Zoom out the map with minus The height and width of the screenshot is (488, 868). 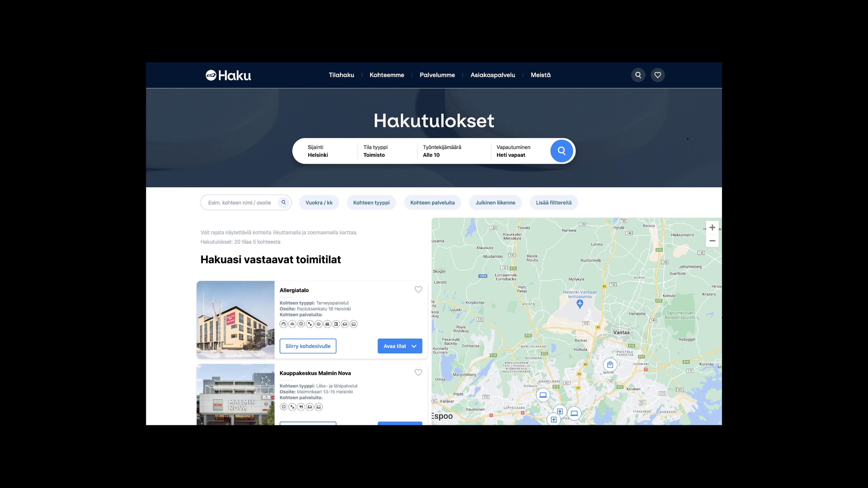[x=712, y=241]
